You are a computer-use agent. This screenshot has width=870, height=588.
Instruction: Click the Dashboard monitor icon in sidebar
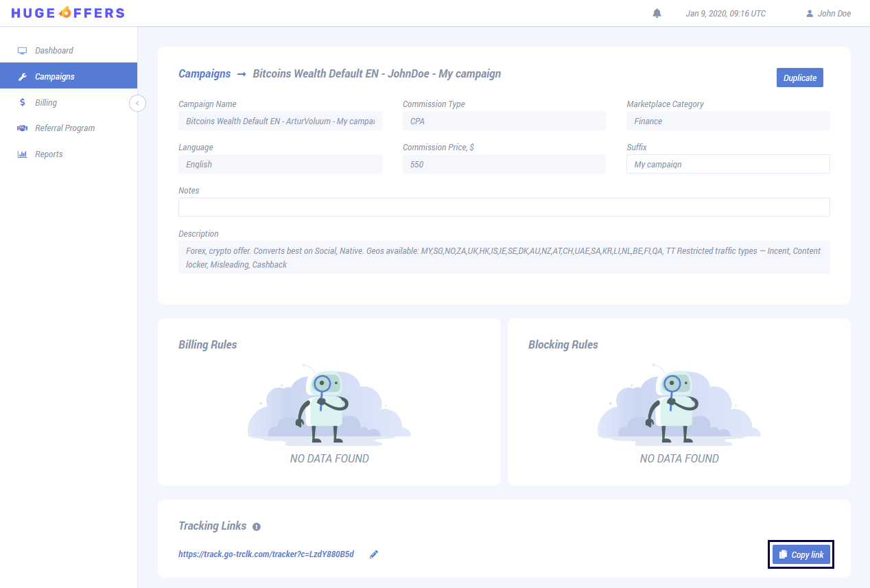click(x=22, y=51)
